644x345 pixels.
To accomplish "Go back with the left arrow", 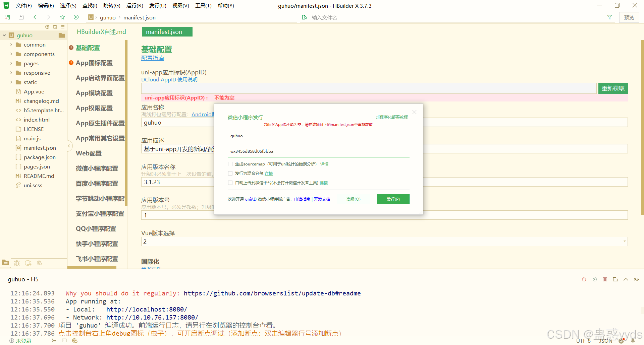I will click(35, 17).
